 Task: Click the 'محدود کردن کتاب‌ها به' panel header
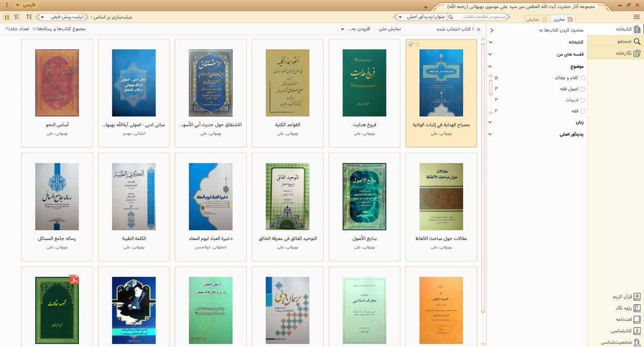(562, 30)
